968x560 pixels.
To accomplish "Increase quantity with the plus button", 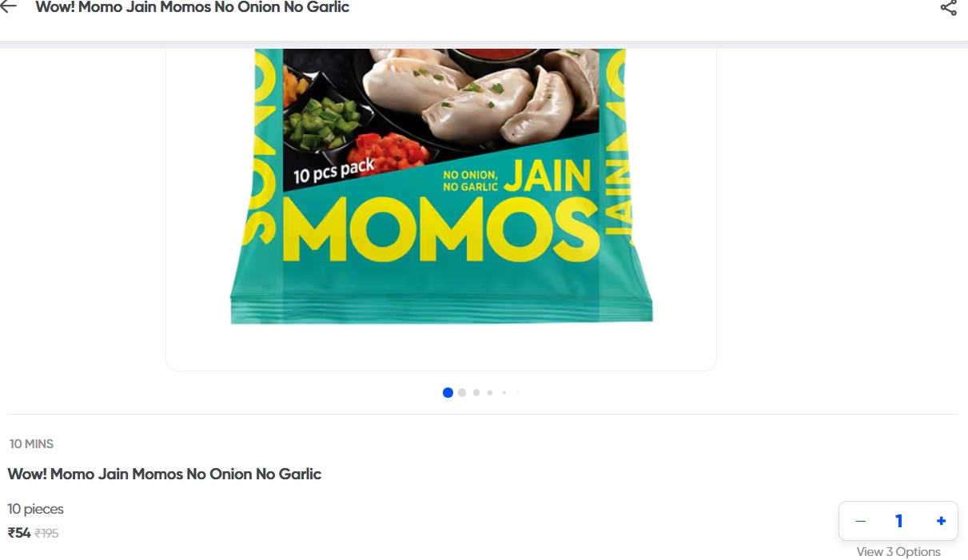I will click(941, 521).
